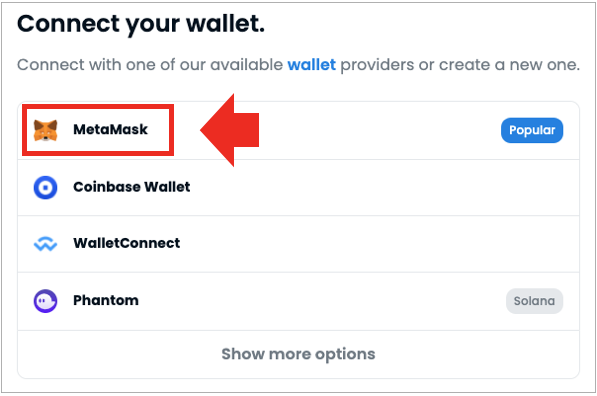Click the WalletConnect wave logo icon
This screenshot has height=396, width=597.
coord(45,244)
